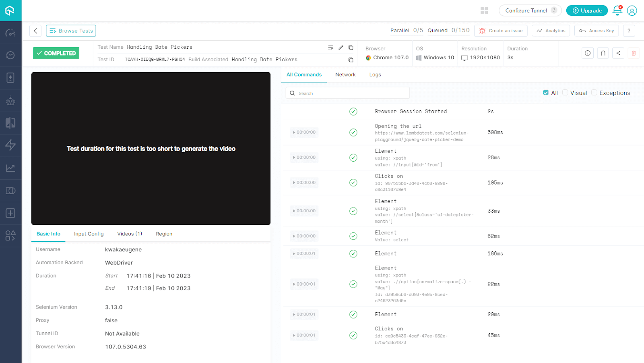Open the Input Config tab

[x=88, y=234]
